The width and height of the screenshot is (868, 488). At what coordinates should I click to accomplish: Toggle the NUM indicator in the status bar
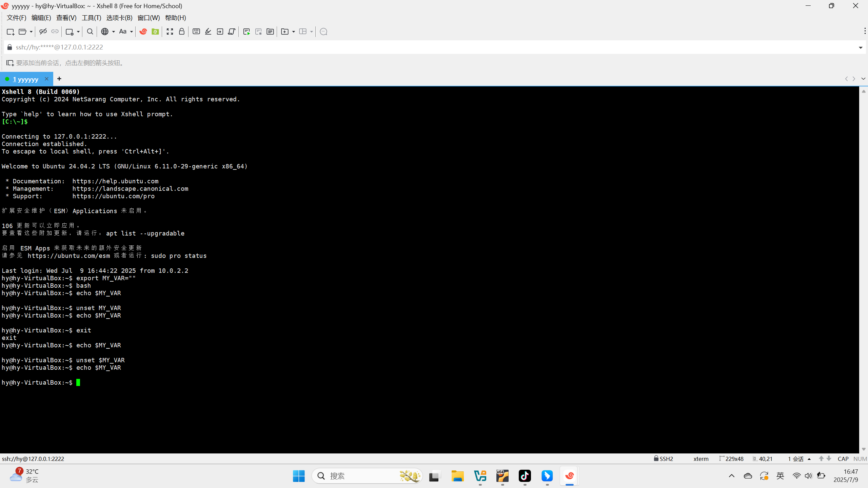pos(860,459)
